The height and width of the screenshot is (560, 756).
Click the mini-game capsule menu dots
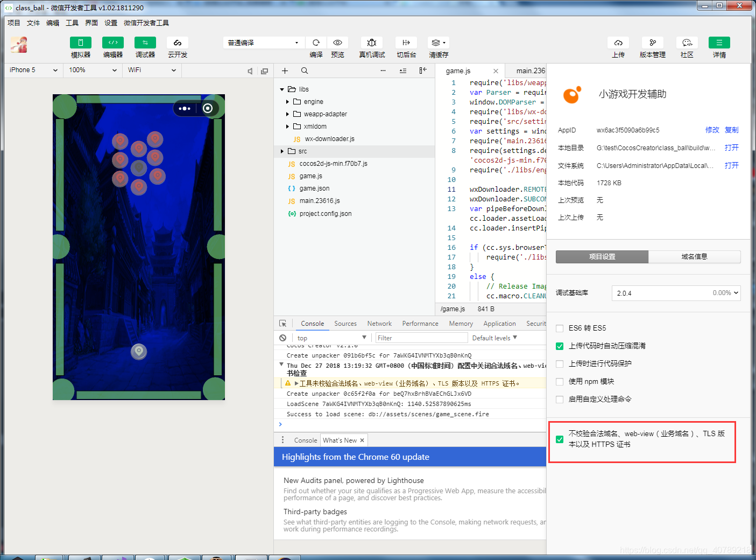tap(185, 108)
